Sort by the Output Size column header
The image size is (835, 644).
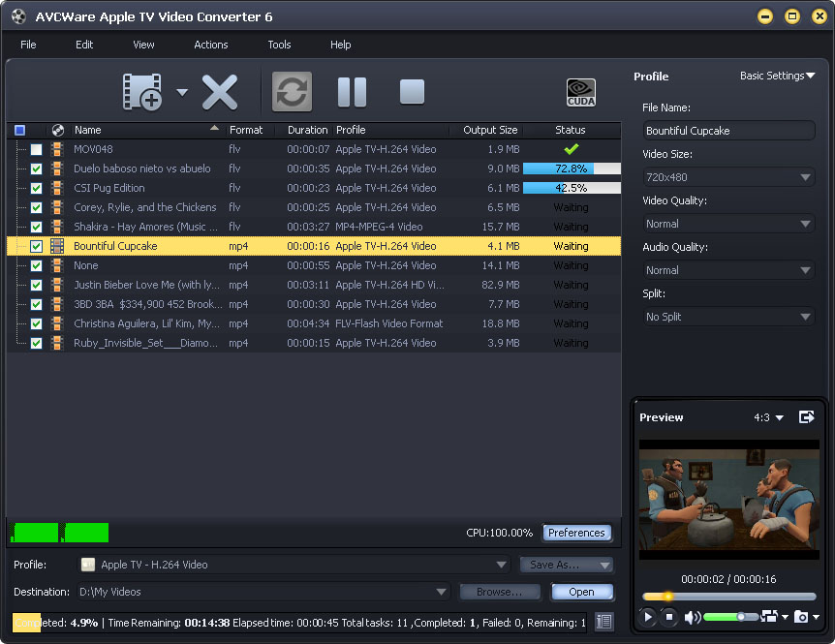[x=485, y=130]
